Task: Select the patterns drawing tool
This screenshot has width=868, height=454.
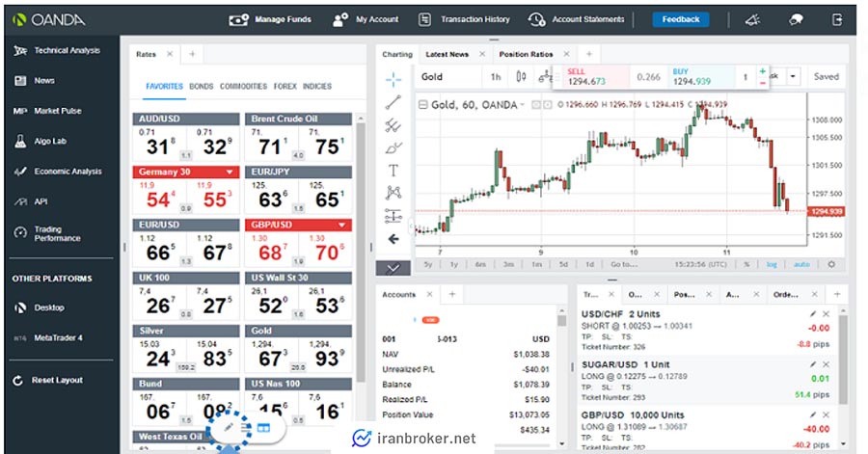Action: 393,193
